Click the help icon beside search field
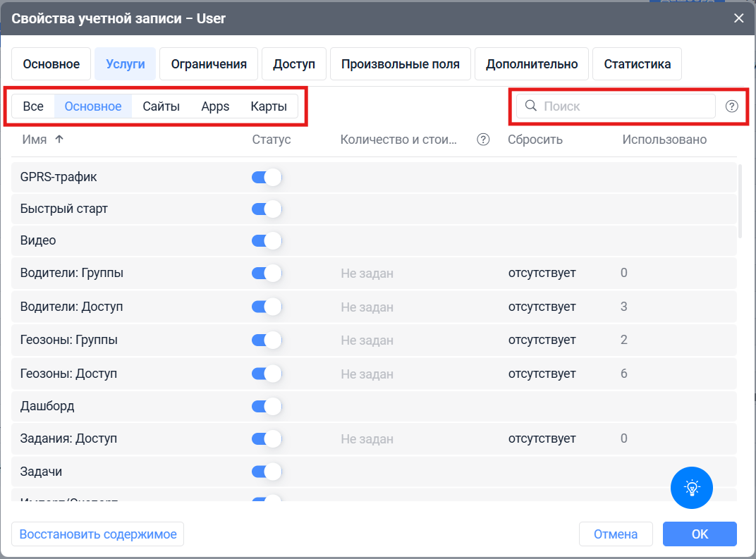 [x=732, y=106]
